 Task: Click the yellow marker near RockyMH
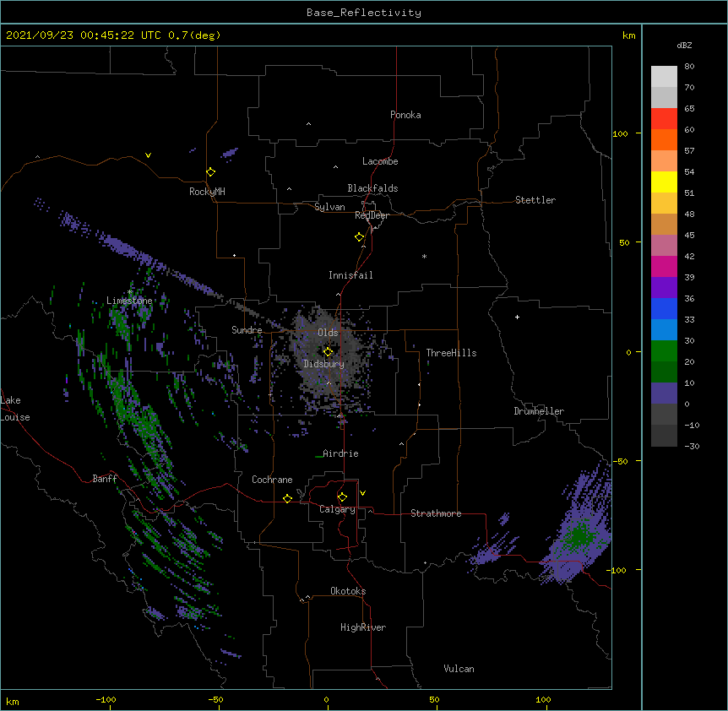click(210, 172)
